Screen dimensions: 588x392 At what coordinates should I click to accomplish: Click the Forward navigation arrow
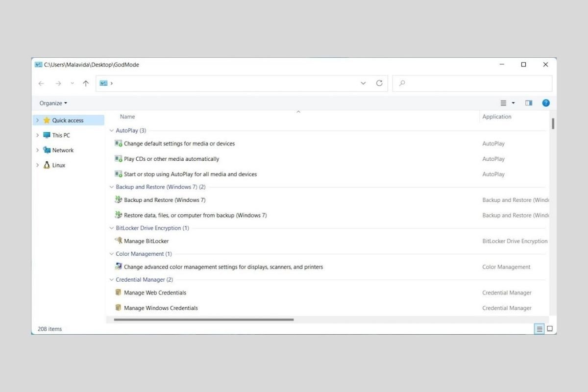[x=58, y=84]
